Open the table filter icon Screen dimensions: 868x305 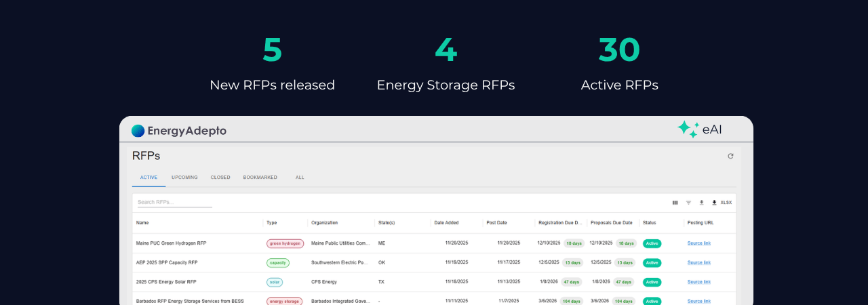(x=688, y=203)
